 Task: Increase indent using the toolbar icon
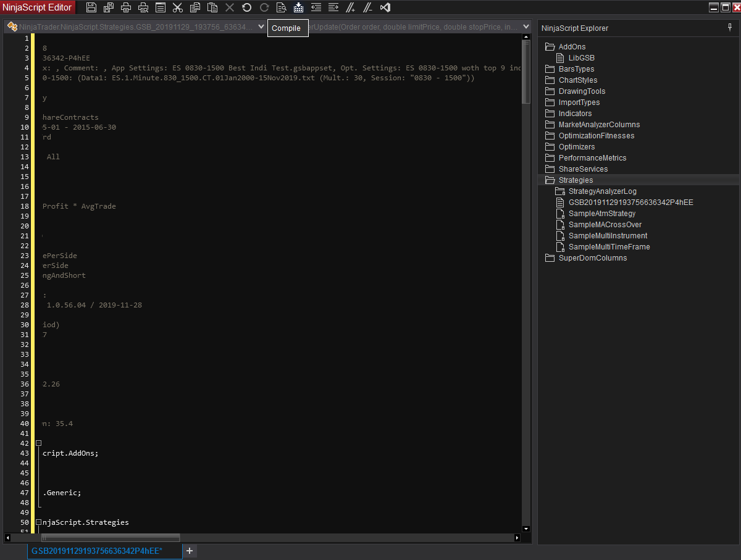point(333,7)
